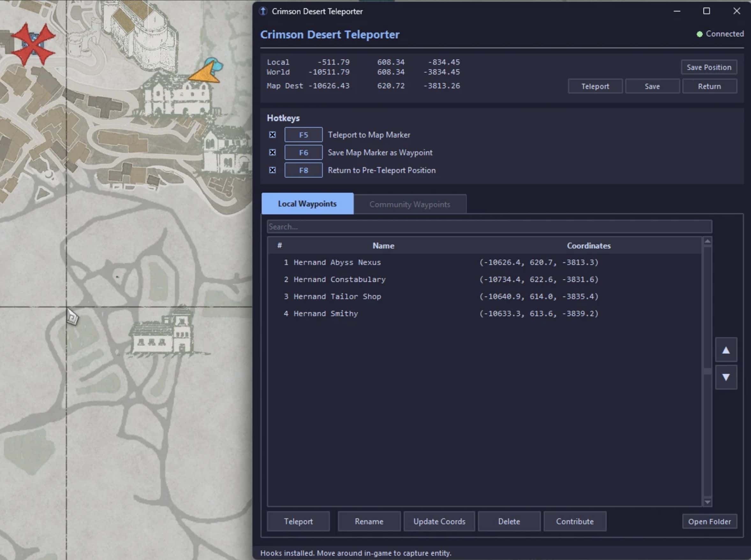This screenshot has width=751, height=560.
Task: Click the Save Position button
Action: [x=709, y=67]
